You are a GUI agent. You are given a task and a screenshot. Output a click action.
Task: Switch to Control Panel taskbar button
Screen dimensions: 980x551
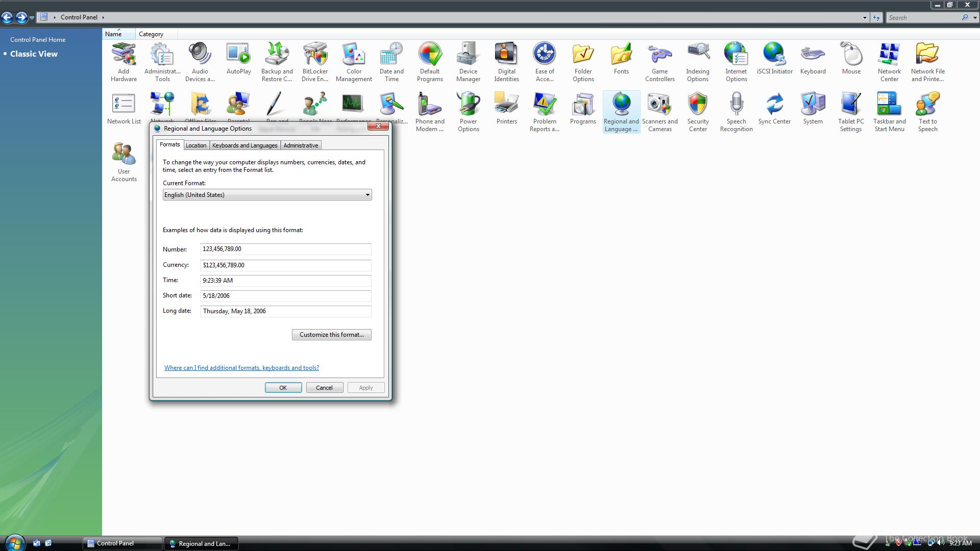click(x=122, y=543)
